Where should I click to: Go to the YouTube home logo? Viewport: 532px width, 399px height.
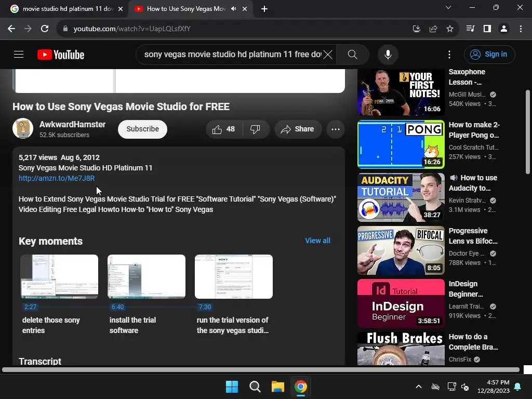coord(61,55)
